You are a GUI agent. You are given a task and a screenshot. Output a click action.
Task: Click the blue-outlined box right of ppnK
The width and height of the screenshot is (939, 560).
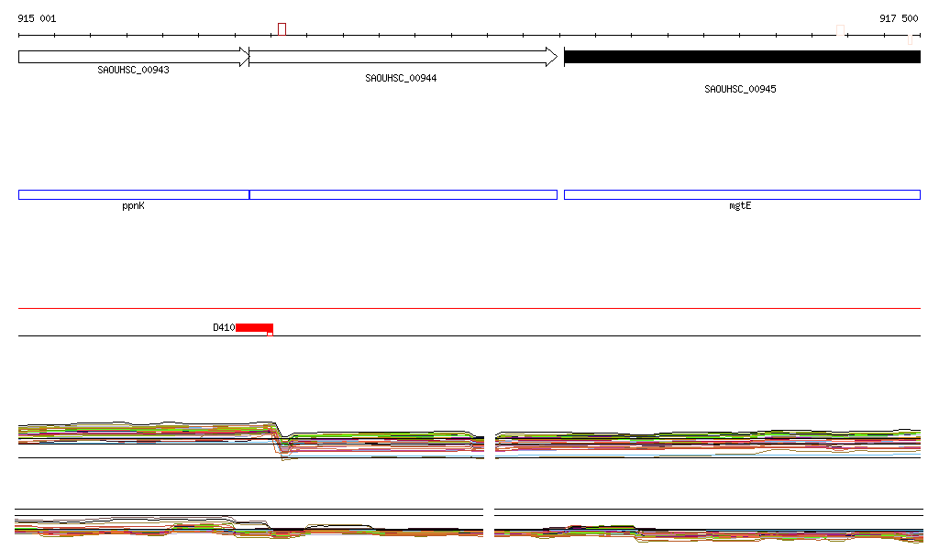point(403,194)
